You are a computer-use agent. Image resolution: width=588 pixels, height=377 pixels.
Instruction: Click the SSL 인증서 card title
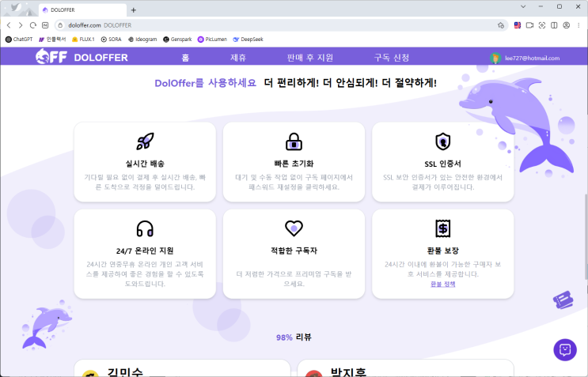pyautogui.click(x=442, y=164)
